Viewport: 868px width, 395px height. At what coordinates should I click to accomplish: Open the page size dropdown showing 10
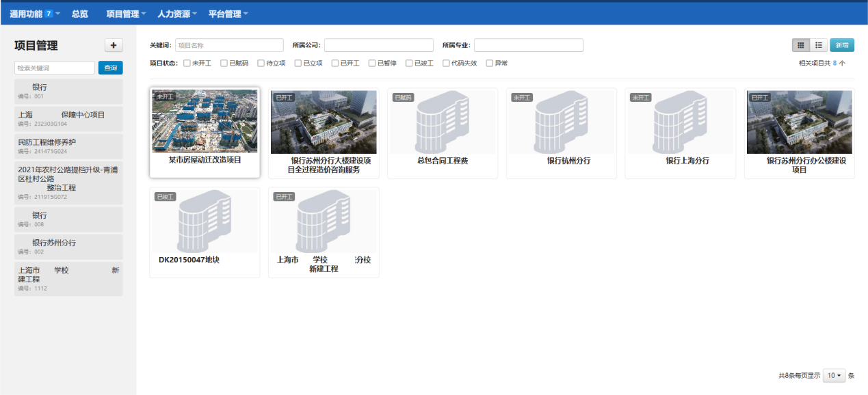[834, 376]
